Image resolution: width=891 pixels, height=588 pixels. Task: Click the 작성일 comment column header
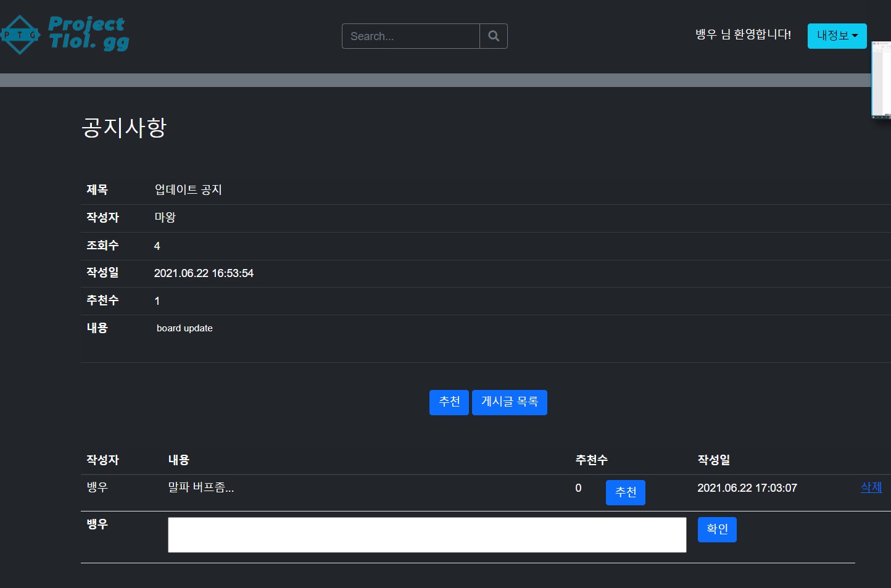point(714,460)
